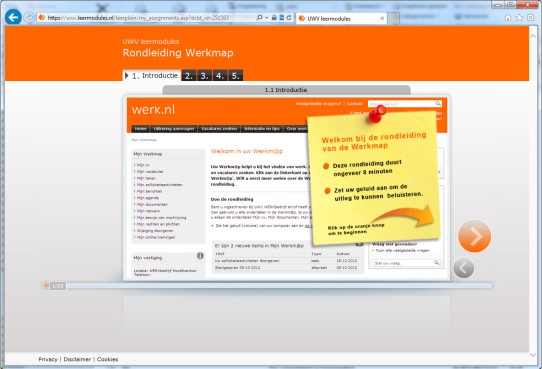Screen dimensions: 542x369
Task: Click the search magnifier icon in address bar
Action: [x=259, y=17]
